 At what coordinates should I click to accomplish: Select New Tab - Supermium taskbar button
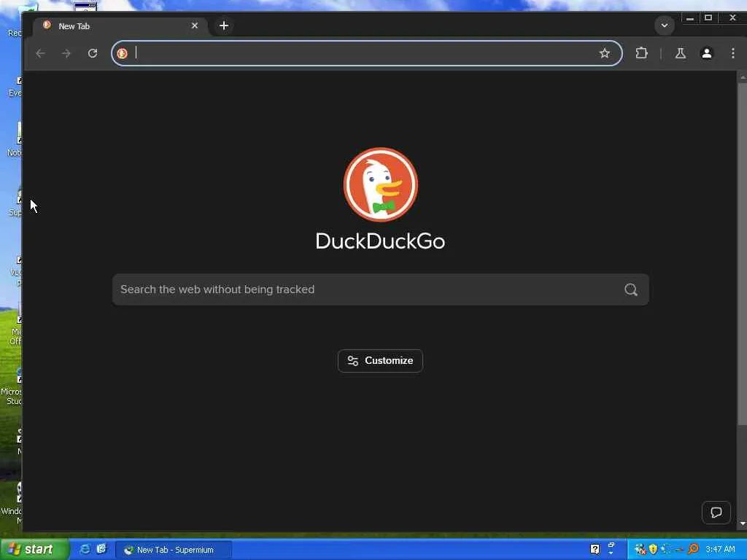[174, 550]
